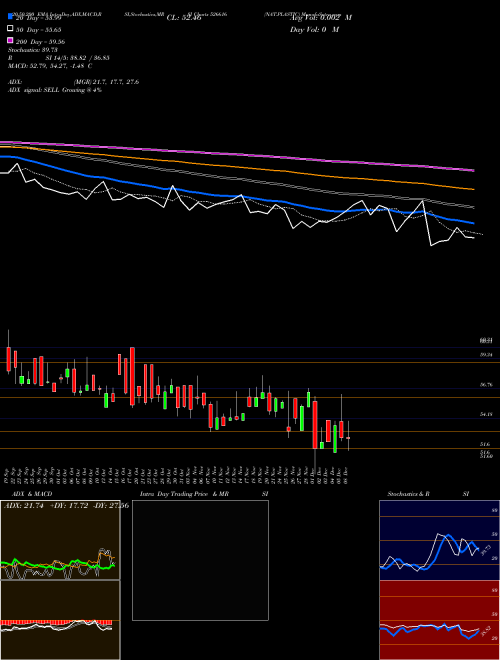
Task: Click the 56.76 price axis label
Action: (x=487, y=384)
